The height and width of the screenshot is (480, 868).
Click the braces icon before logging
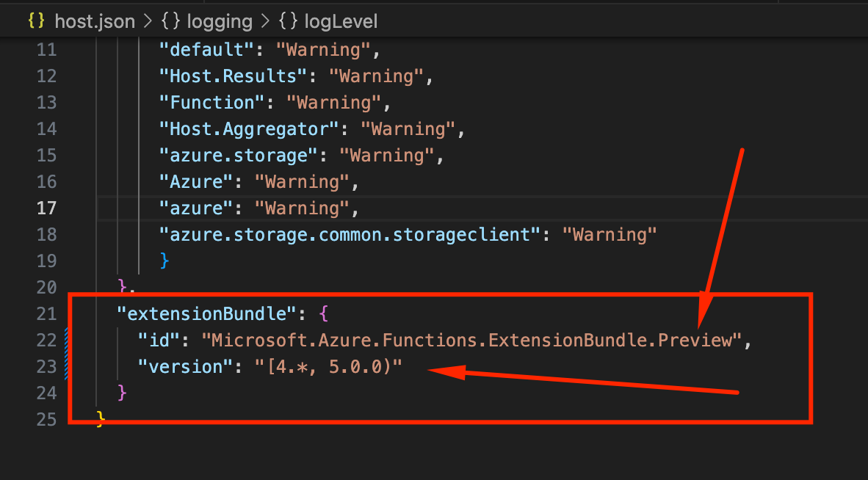tap(170, 21)
